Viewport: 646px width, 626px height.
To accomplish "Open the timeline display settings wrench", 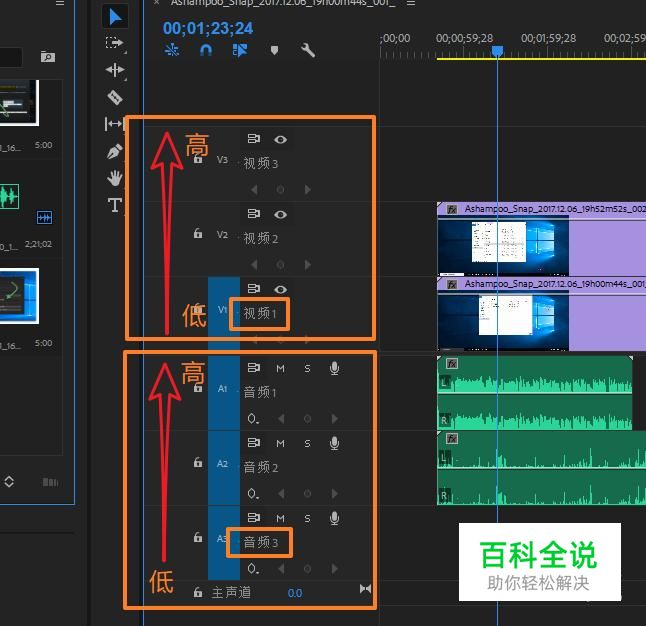I will click(308, 50).
